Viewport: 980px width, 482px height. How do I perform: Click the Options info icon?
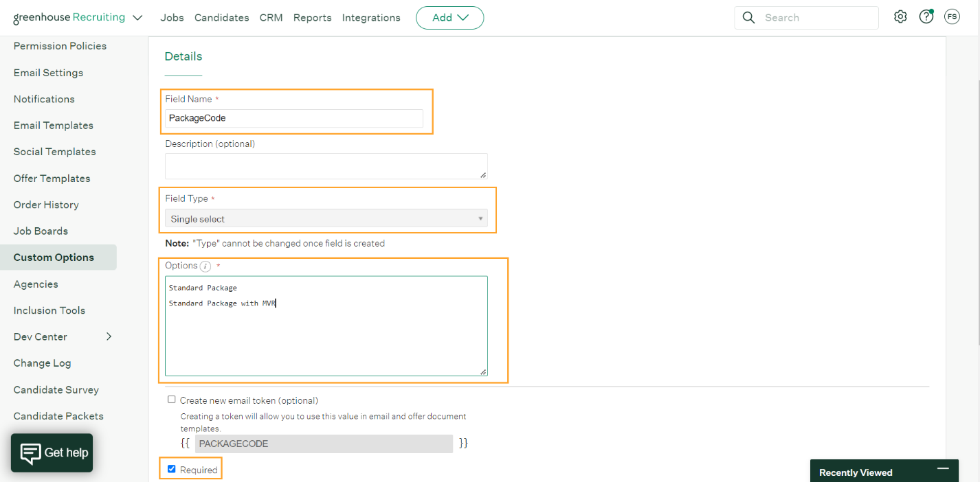205,266
